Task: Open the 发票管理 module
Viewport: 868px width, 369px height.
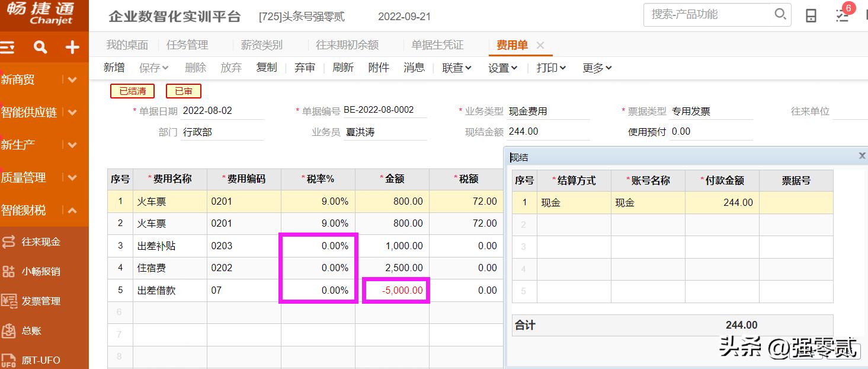Action: [x=37, y=301]
